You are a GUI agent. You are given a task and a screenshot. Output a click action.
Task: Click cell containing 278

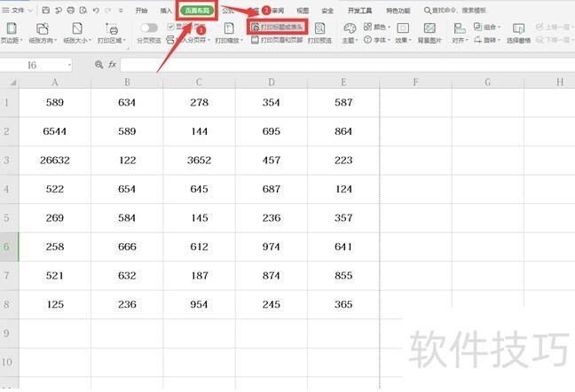click(x=199, y=102)
